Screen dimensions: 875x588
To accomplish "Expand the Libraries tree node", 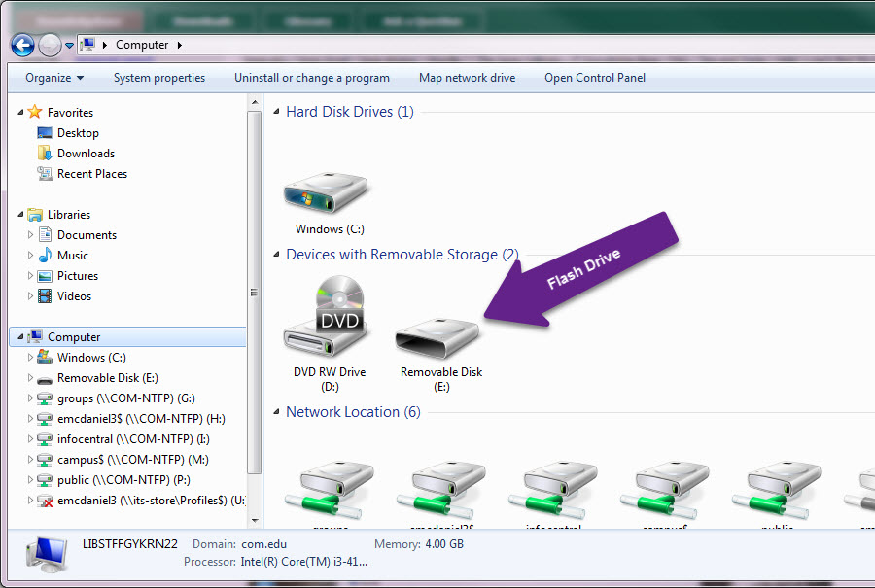I will click(x=19, y=214).
